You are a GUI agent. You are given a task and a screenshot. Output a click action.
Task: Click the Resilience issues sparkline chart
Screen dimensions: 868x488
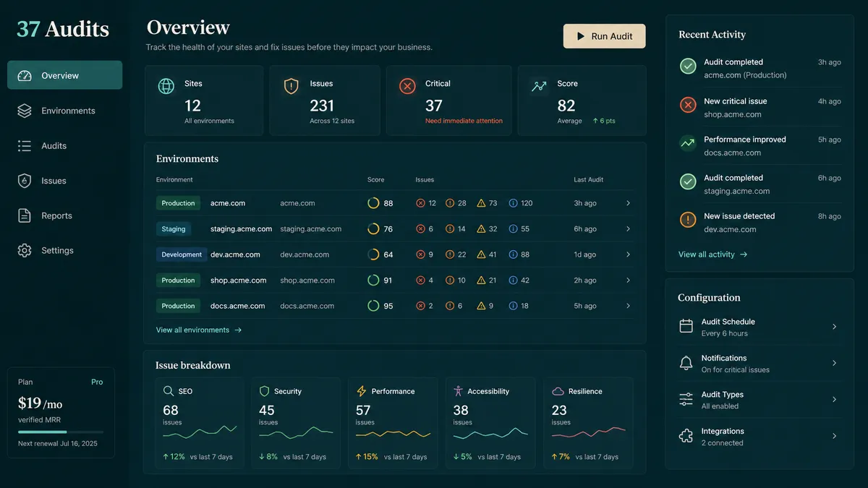[588, 433]
